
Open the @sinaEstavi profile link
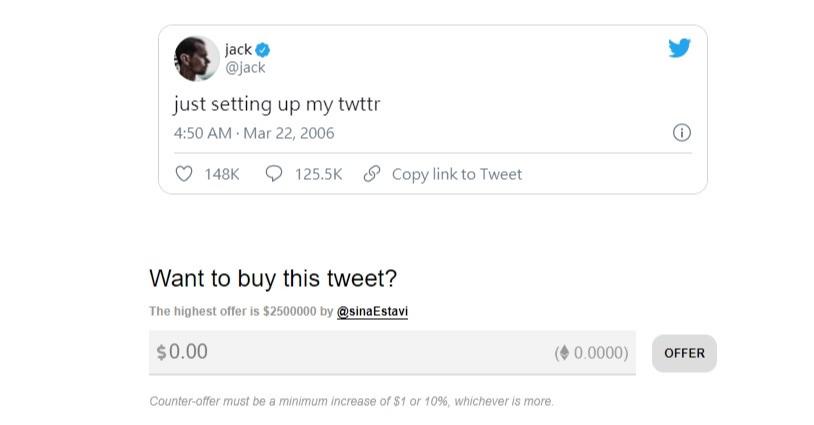(372, 311)
